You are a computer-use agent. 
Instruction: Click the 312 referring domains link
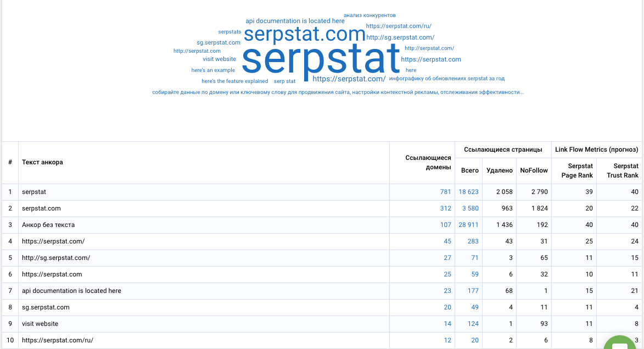[x=445, y=208]
